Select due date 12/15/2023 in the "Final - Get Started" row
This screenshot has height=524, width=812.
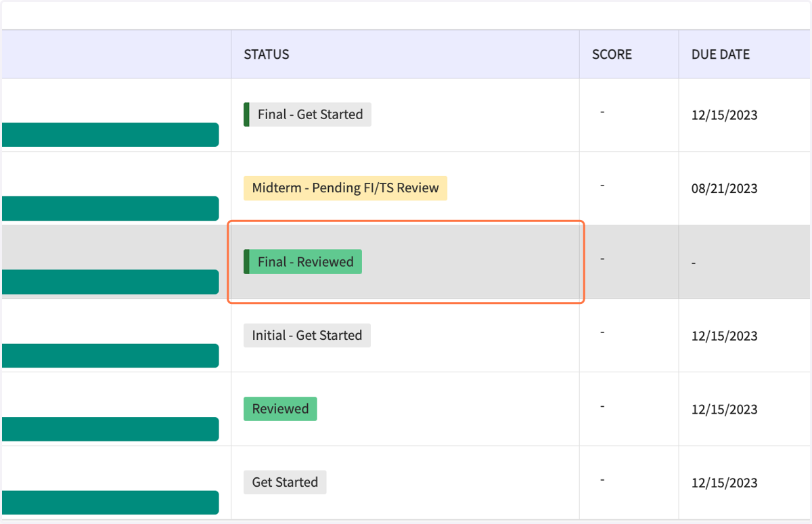click(724, 115)
